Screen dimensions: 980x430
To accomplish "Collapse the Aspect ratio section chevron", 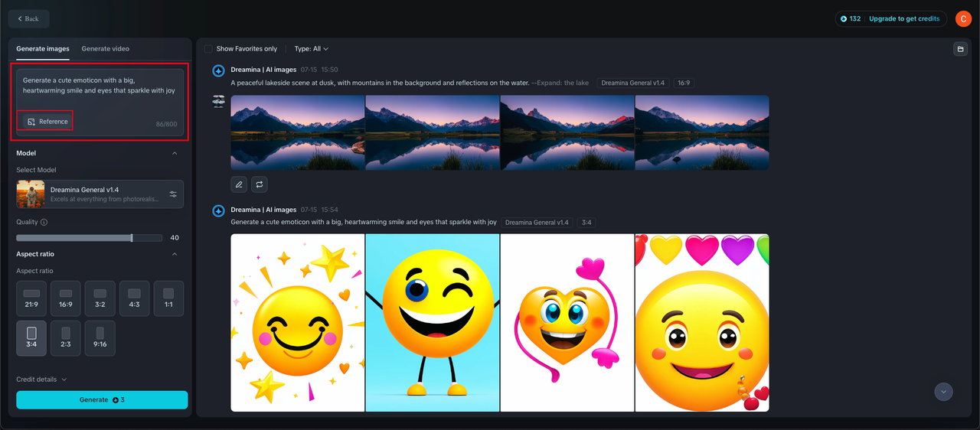I will tap(175, 254).
